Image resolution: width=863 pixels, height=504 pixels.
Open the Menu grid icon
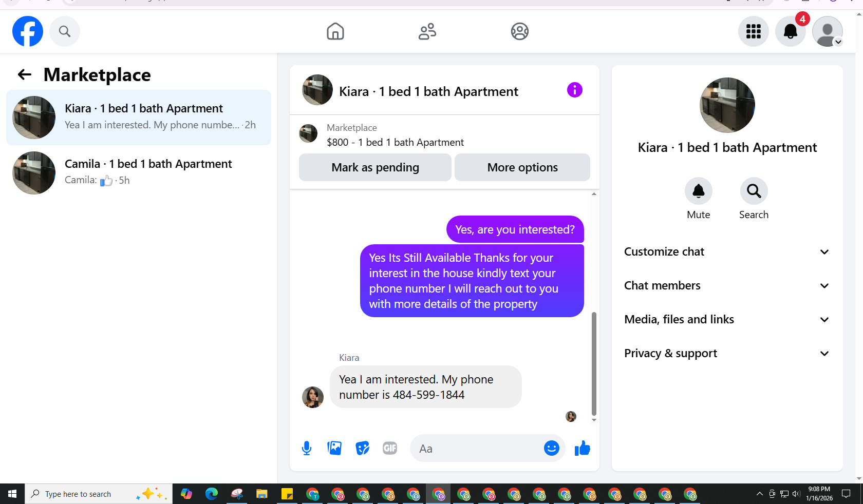(x=754, y=31)
